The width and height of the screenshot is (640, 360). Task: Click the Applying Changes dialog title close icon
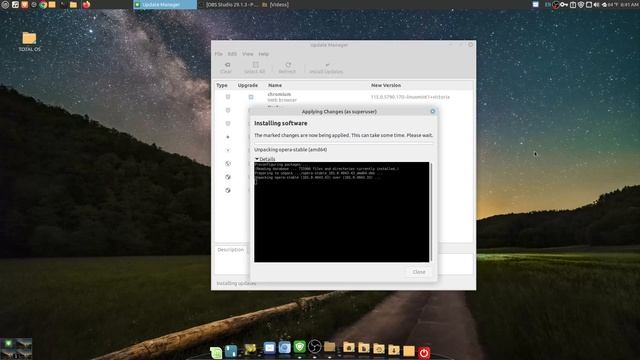click(x=433, y=111)
